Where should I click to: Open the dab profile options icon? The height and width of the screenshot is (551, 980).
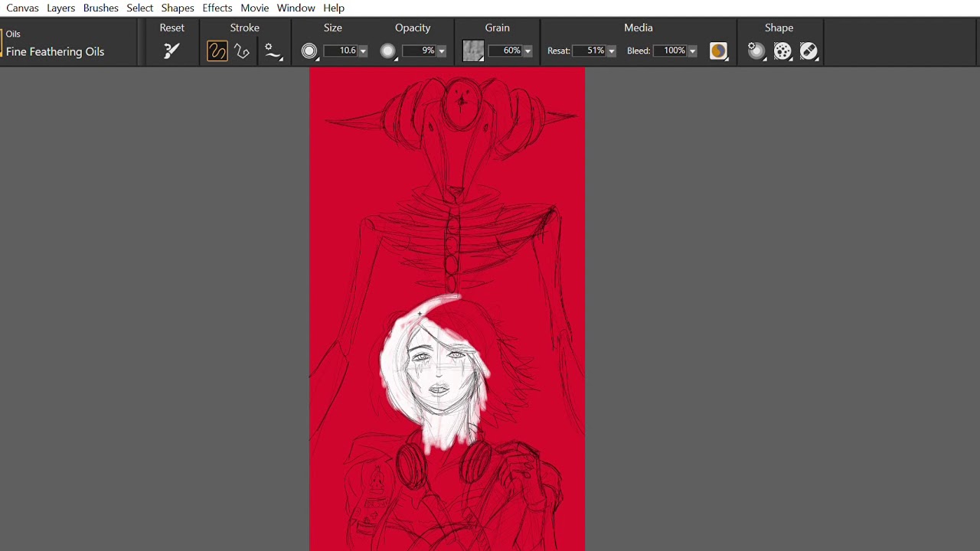click(782, 51)
